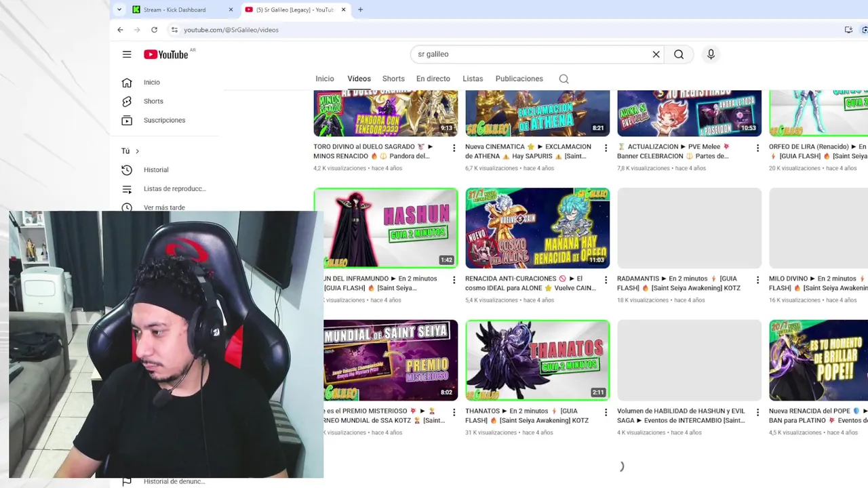Open TORO DIVINO al DUELO SAGRADO title
The width and height of the screenshot is (868, 488).
point(373,151)
